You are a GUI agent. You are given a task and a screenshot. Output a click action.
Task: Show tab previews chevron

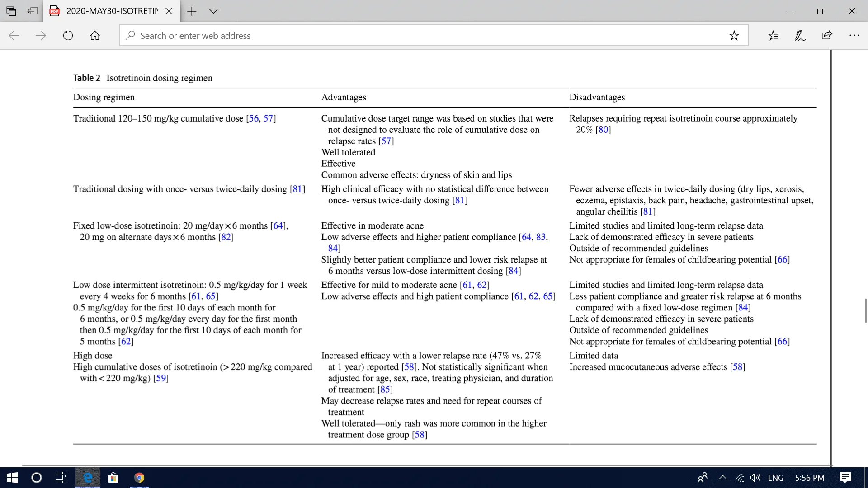tap(213, 11)
